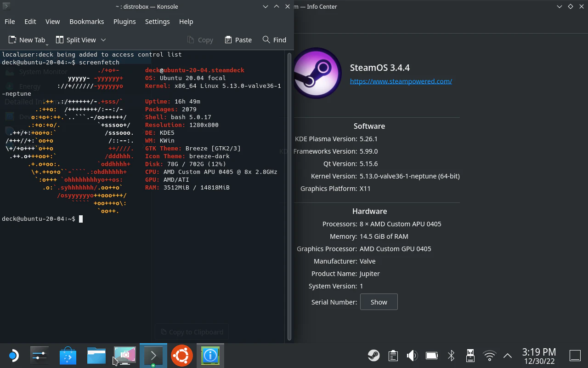Open clipboard tray icon

coord(393,356)
